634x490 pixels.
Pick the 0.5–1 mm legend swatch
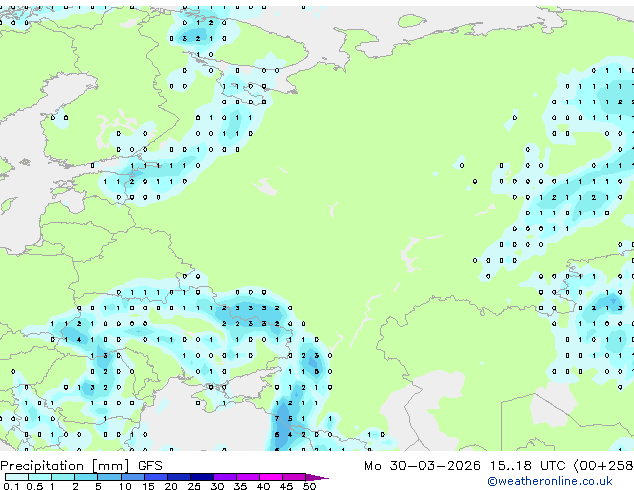click(x=40, y=477)
